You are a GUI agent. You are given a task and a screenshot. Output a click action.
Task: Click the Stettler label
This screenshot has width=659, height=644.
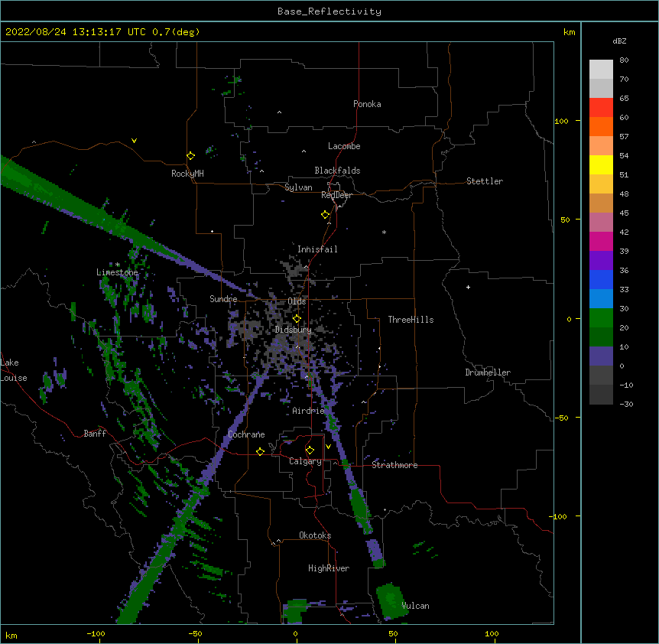tap(485, 181)
